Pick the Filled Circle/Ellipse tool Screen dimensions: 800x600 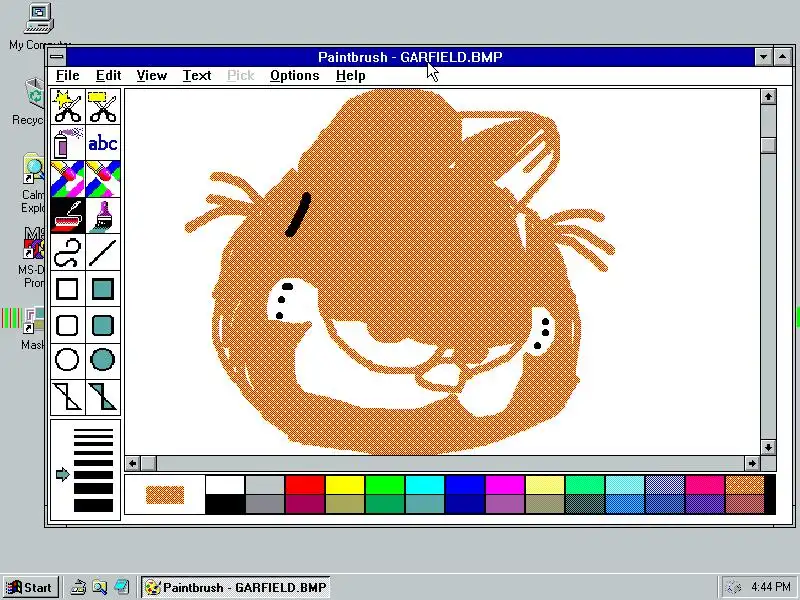(103, 361)
